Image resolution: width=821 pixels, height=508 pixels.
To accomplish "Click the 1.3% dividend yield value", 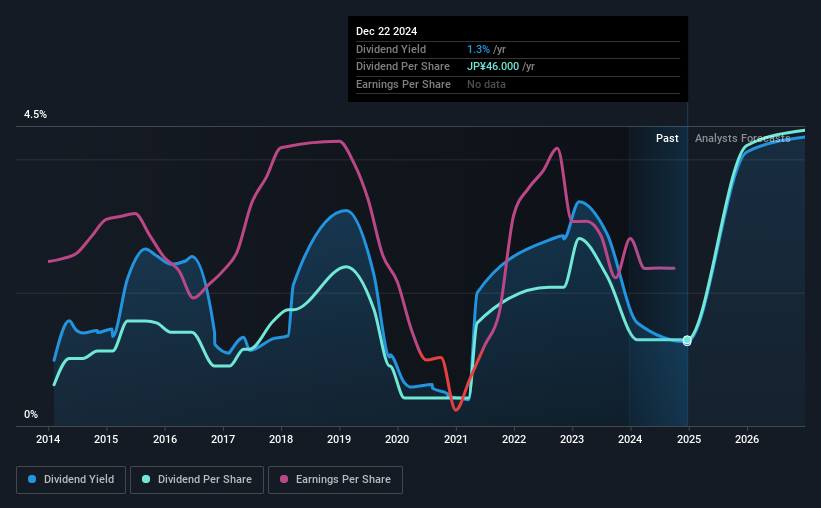I will pos(478,49).
